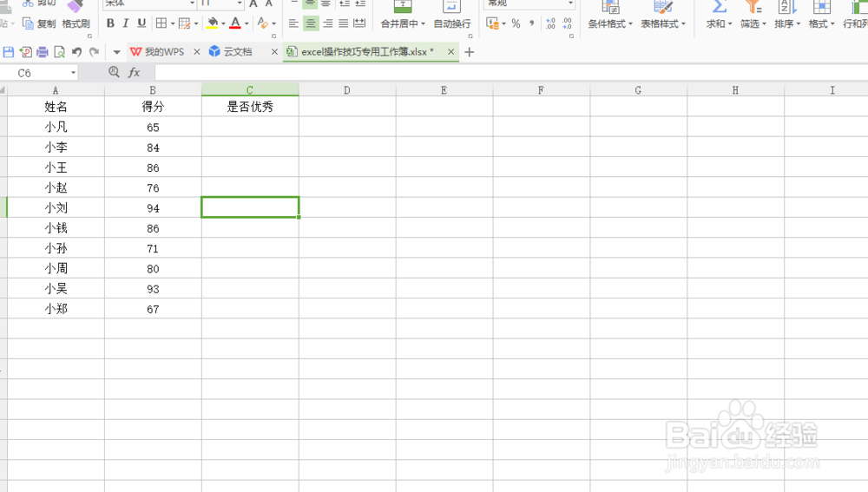Image resolution: width=868 pixels, height=492 pixels.
Task: Save the workbook via the floppy disk icon
Action: [x=9, y=52]
